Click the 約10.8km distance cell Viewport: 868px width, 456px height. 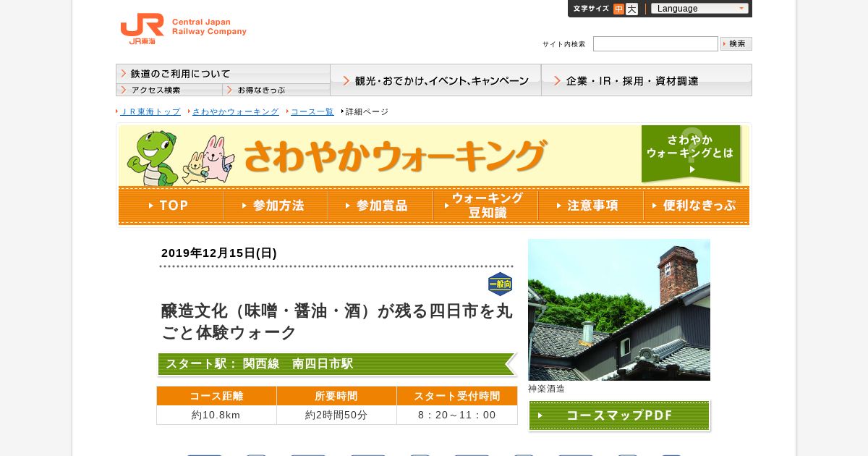pos(217,415)
